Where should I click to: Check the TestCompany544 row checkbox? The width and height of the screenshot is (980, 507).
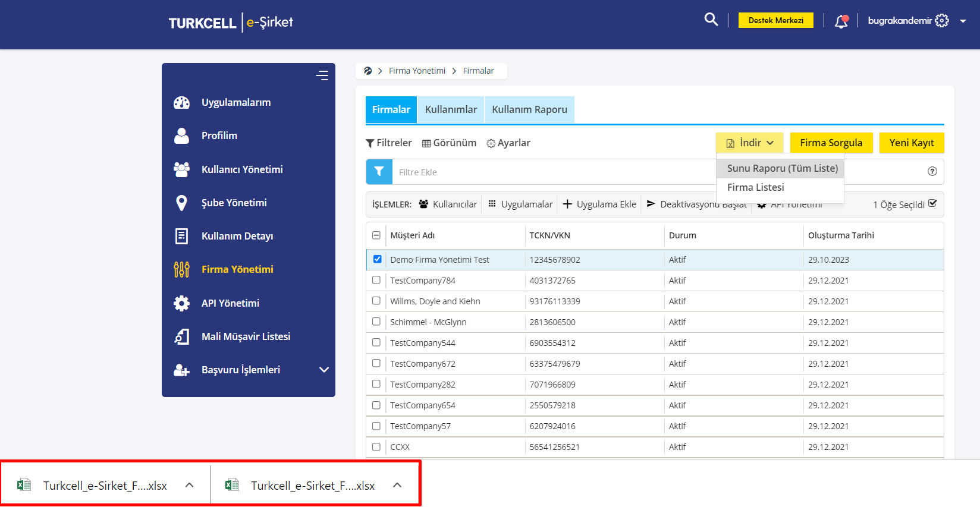click(x=376, y=342)
